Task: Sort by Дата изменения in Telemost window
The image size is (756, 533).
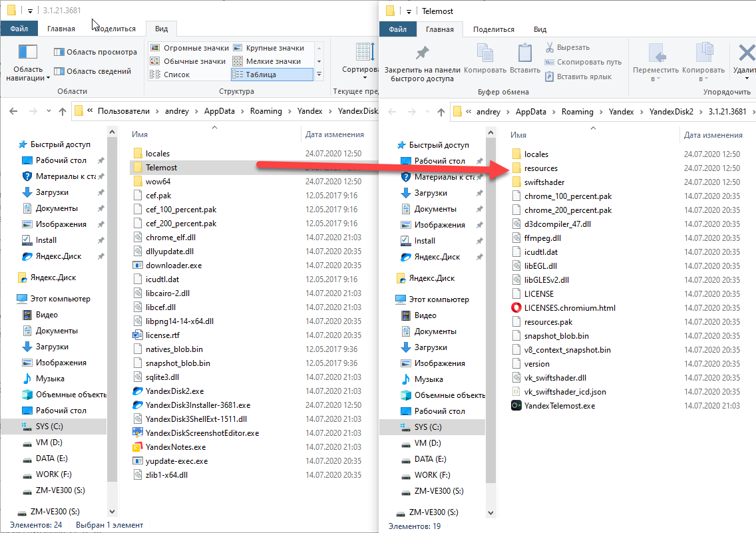Action: point(713,136)
